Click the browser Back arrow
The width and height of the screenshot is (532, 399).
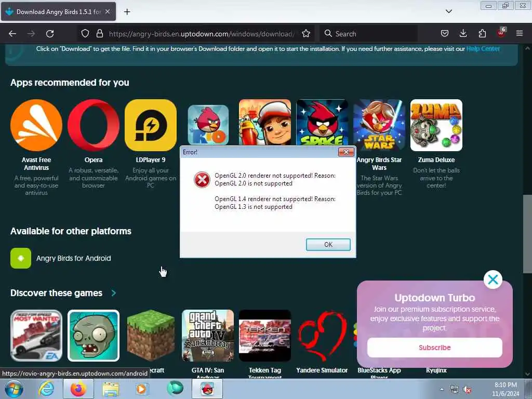[x=12, y=34]
